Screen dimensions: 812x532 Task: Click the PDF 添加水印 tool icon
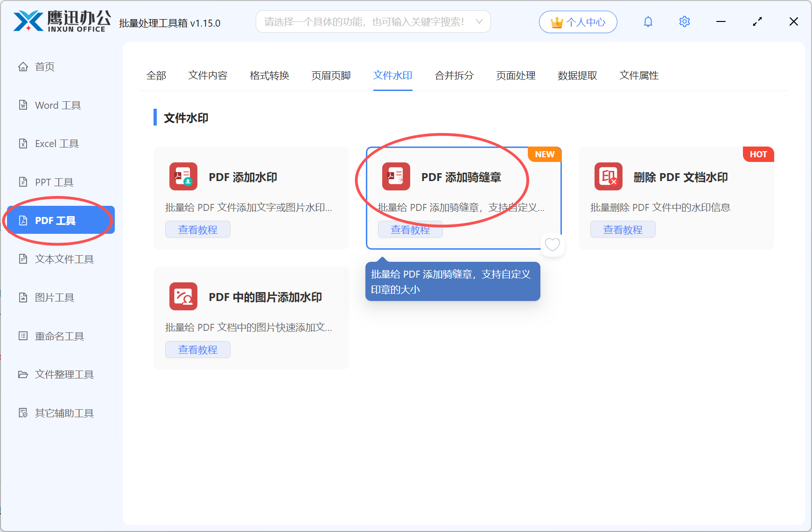[183, 176]
